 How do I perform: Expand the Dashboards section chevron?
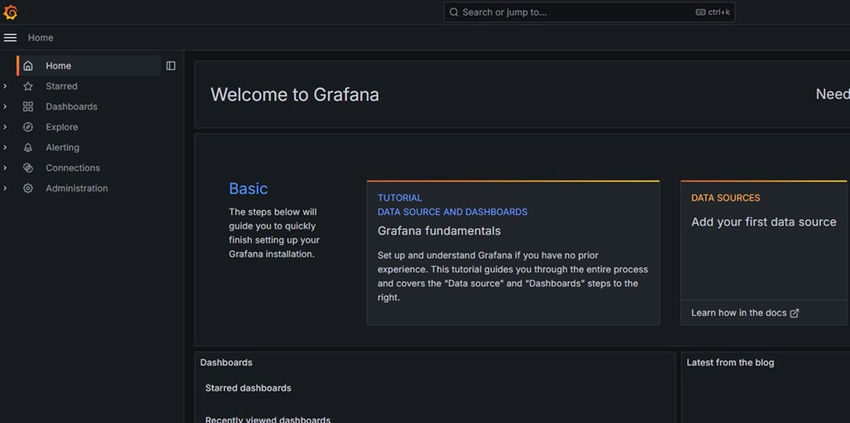click(5, 107)
